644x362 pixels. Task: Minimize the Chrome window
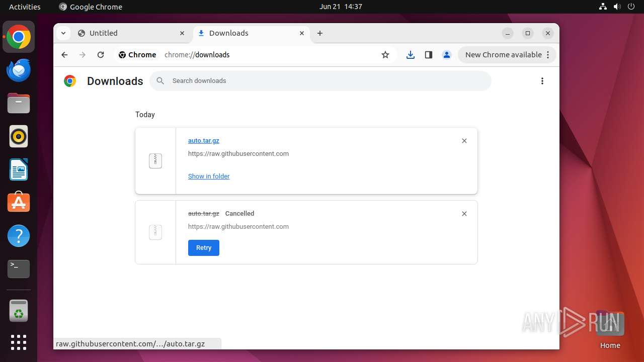(508, 33)
